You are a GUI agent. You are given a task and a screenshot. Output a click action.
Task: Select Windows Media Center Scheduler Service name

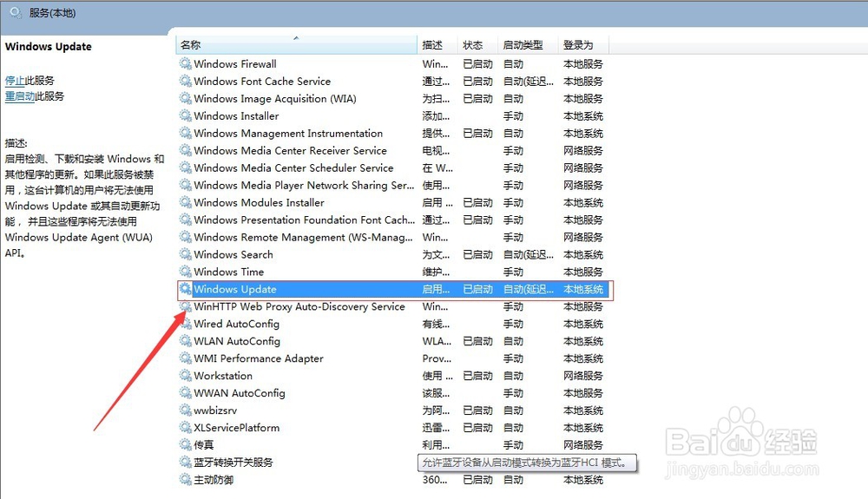294,167
